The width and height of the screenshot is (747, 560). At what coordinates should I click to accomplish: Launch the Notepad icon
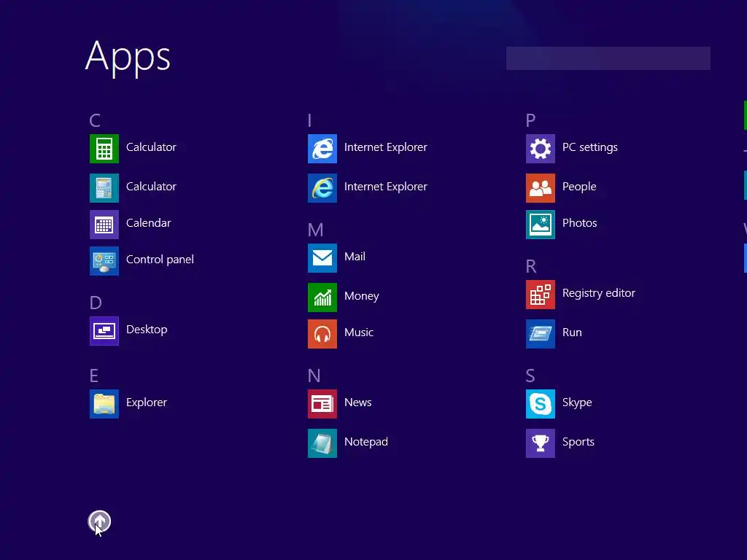322,443
